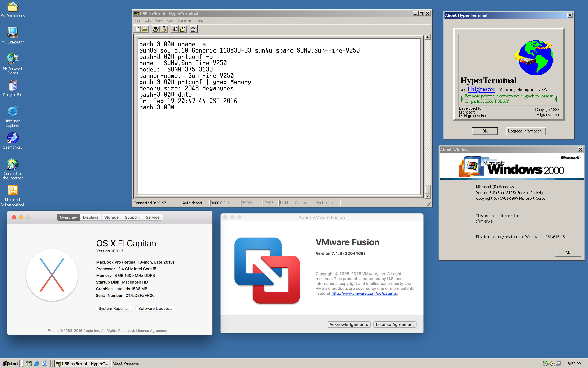The height and width of the screenshot is (368, 588).
Task: Switch to the Service tab
Action: (x=153, y=217)
